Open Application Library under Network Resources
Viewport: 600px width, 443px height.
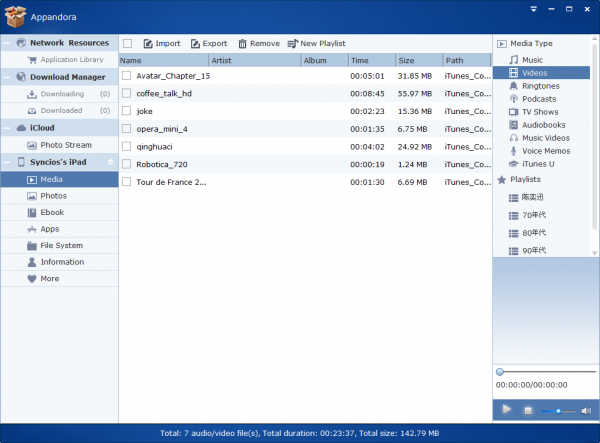tap(71, 60)
